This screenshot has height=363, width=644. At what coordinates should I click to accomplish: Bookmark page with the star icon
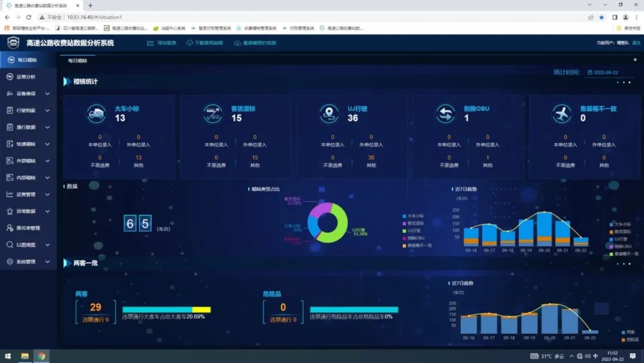pyautogui.click(x=602, y=17)
